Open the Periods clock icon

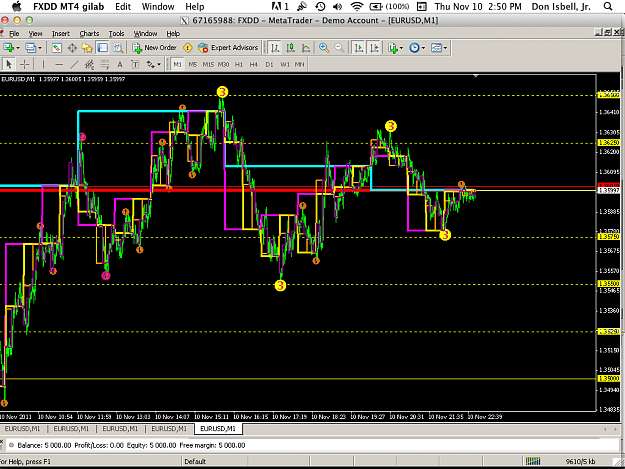pos(415,48)
